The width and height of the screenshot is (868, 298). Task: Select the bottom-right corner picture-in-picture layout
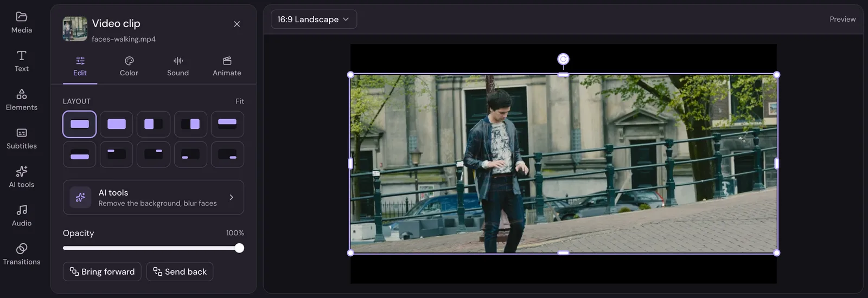click(227, 154)
